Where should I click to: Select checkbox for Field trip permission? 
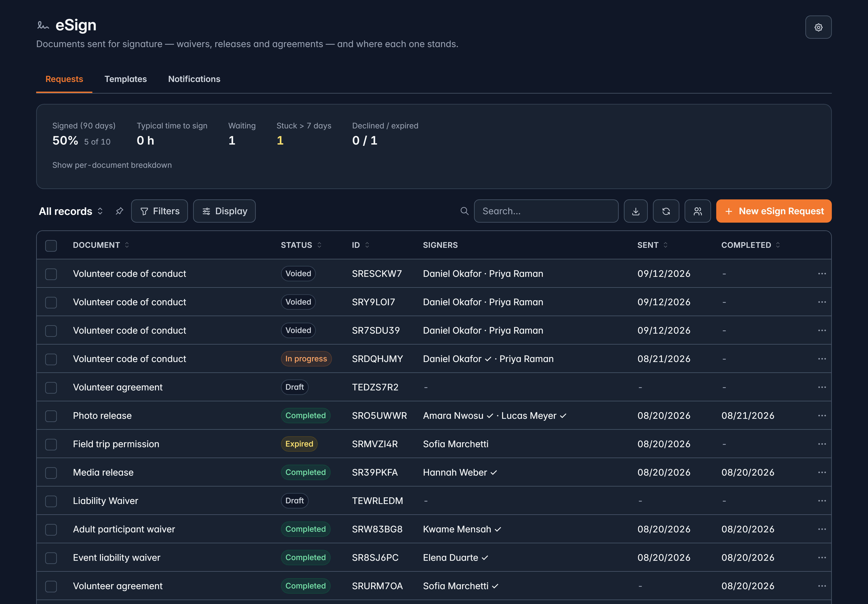(x=51, y=444)
